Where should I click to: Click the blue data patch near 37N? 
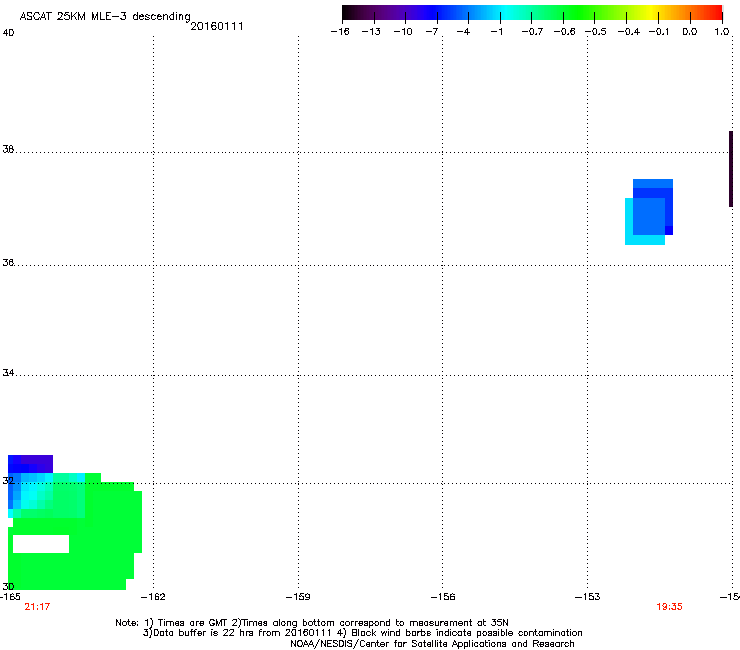point(653,207)
